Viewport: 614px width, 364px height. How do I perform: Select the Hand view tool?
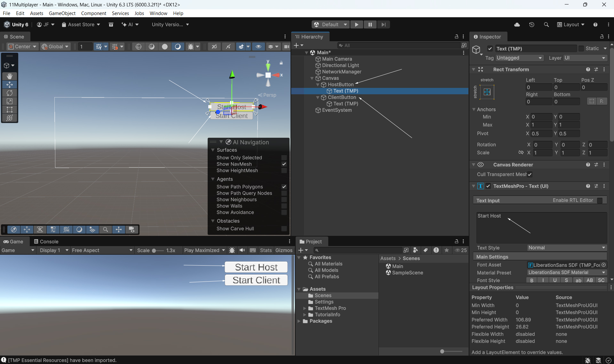10,76
